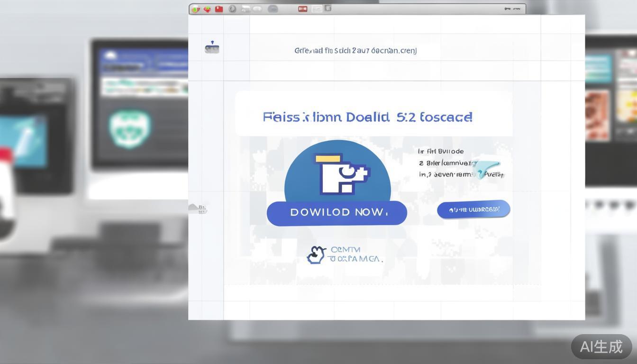Click the small grey square icon beside white panel
The height and width of the screenshot is (364, 637).
(x=328, y=9)
